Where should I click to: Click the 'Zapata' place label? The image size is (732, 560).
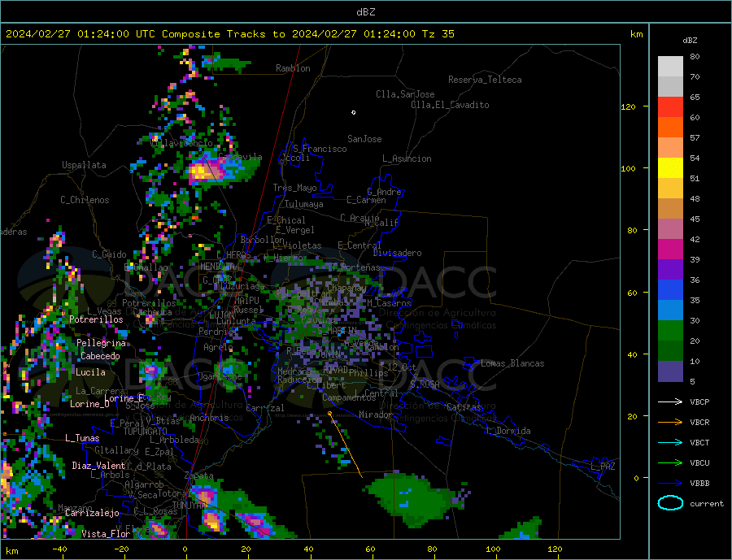click(x=199, y=476)
